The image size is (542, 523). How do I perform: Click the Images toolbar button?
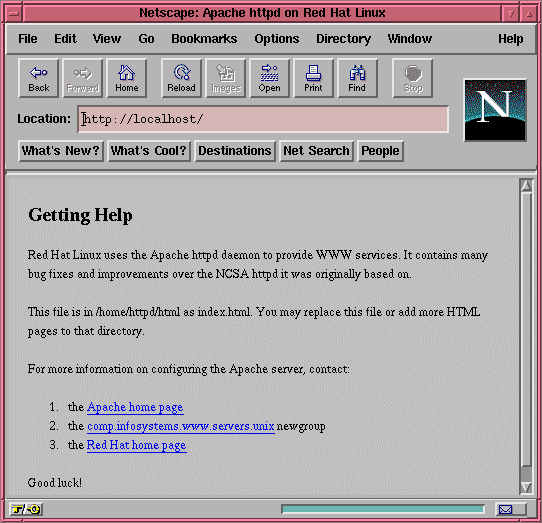(x=226, y=78)
